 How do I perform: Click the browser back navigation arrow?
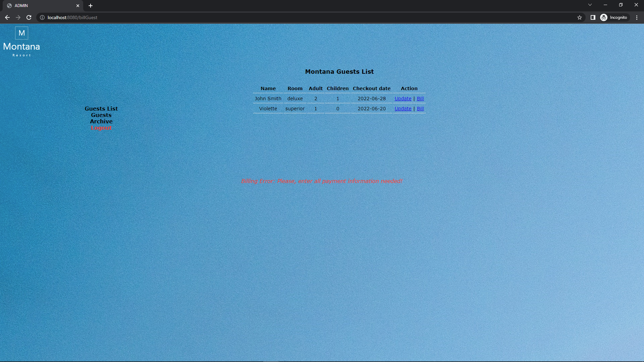7,17
